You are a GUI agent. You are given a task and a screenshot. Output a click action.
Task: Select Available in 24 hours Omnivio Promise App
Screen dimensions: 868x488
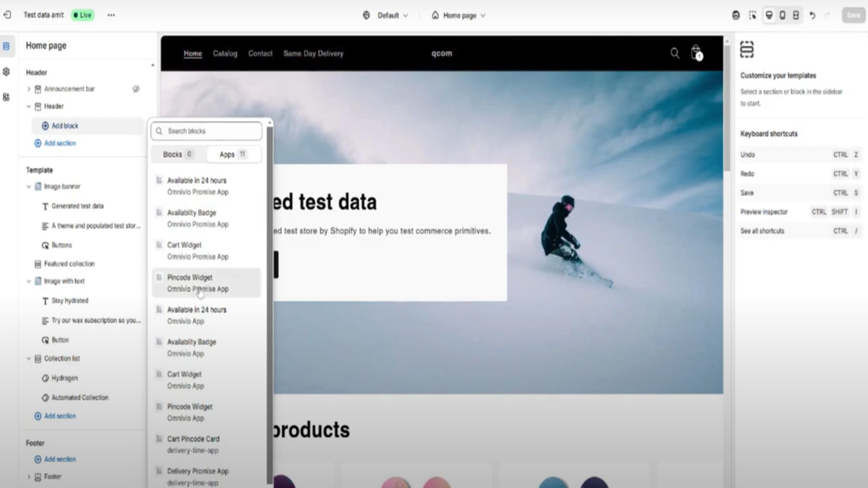[206, 186]
